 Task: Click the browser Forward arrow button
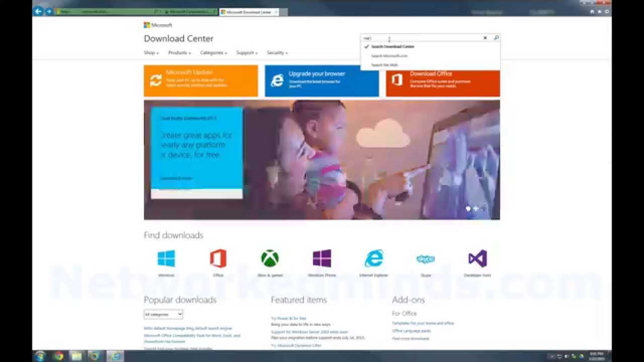[x=49, y=11]
